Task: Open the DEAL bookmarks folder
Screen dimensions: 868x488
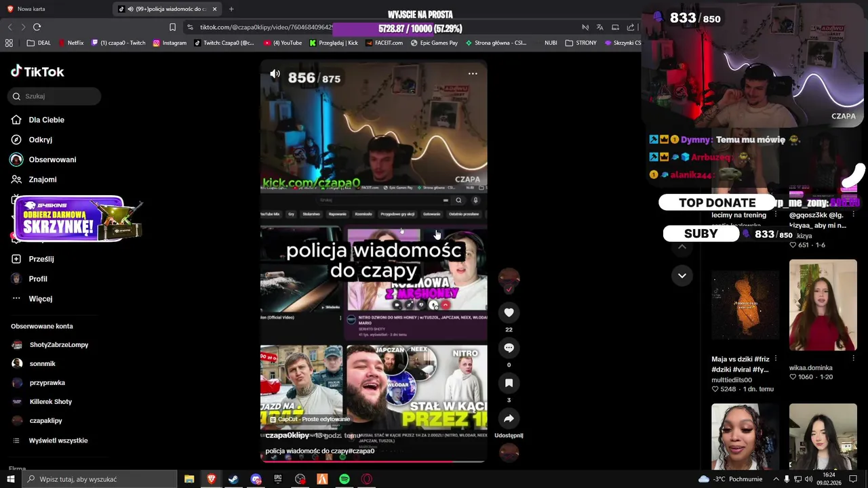Action: tap(39, 43)
